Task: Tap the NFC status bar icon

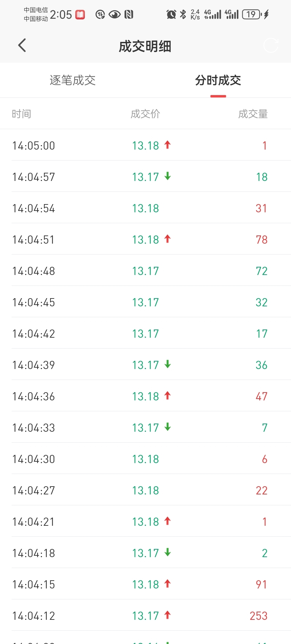Action: tap(129, 15)
